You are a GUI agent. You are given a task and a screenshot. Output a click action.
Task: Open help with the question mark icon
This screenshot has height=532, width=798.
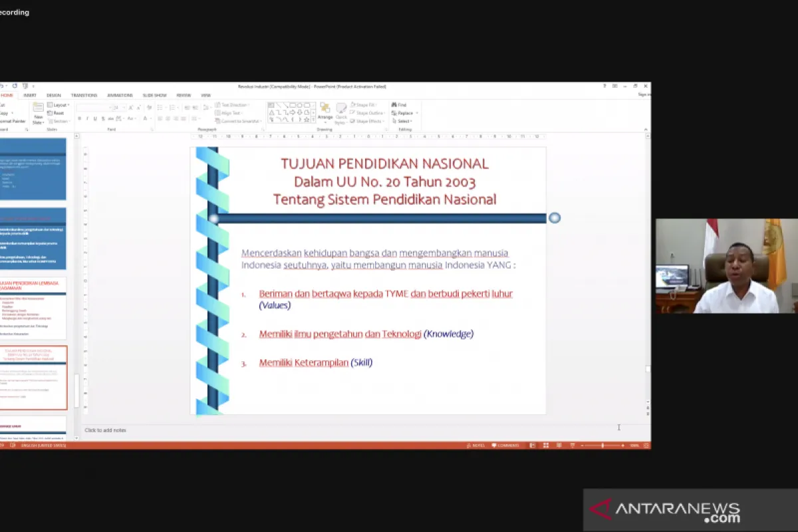click(x=604, y=86)
